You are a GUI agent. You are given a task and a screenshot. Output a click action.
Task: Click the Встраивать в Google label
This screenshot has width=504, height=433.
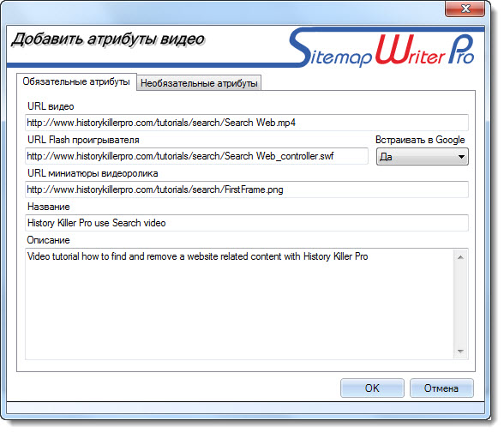420,140
